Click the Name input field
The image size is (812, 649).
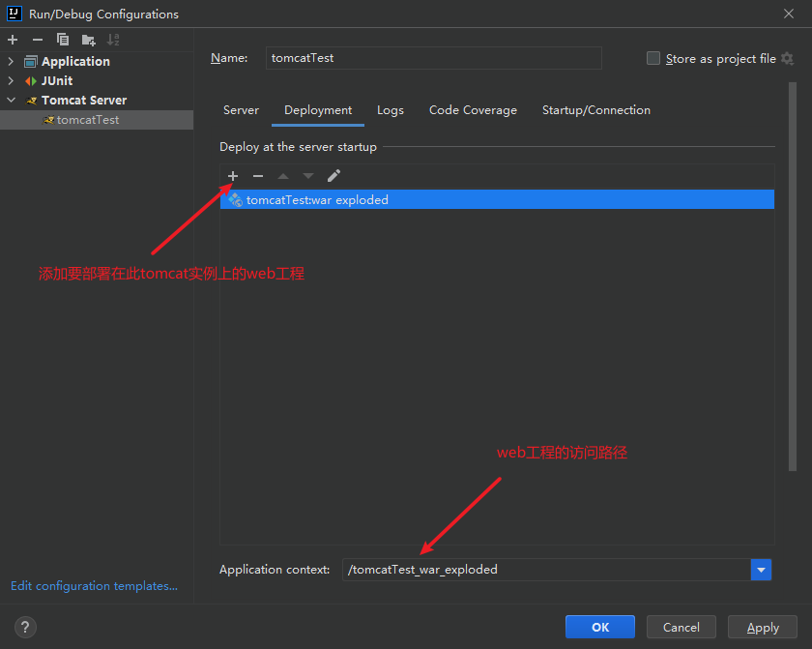(433, 58)
